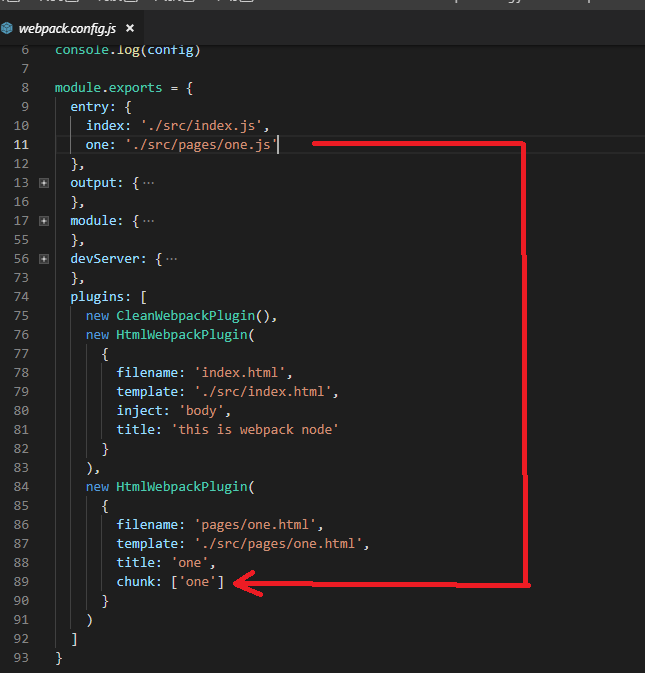Image resolution: width=645 pixels, height=673 pixels.
Task: Click line number 74 in the gutter
Action: 21,297
